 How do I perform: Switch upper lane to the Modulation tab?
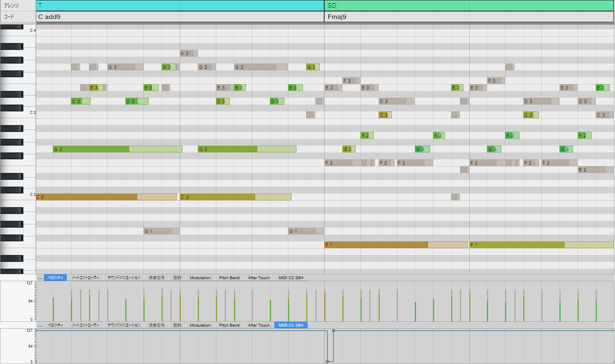click(x=200, y=278)
